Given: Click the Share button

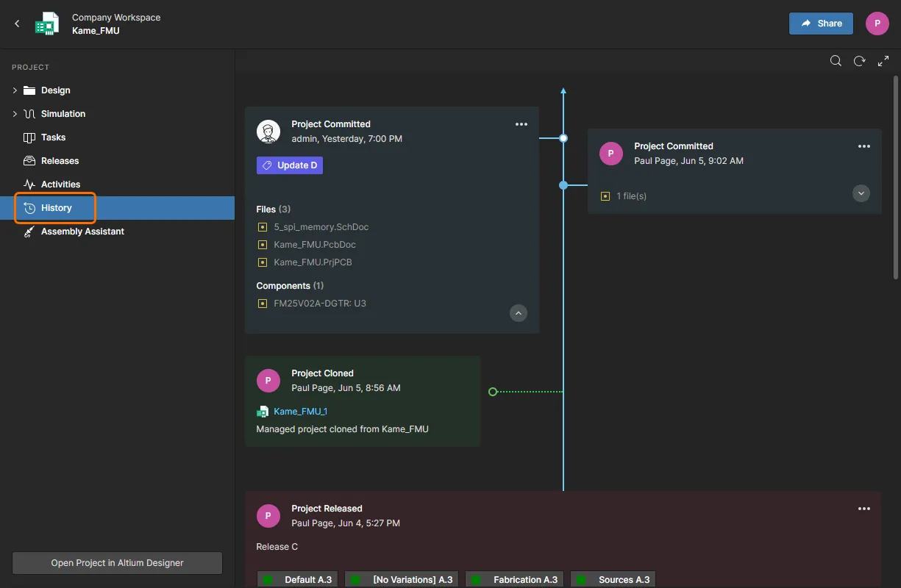Looking at the screenshot, I should tap(821, 24).
